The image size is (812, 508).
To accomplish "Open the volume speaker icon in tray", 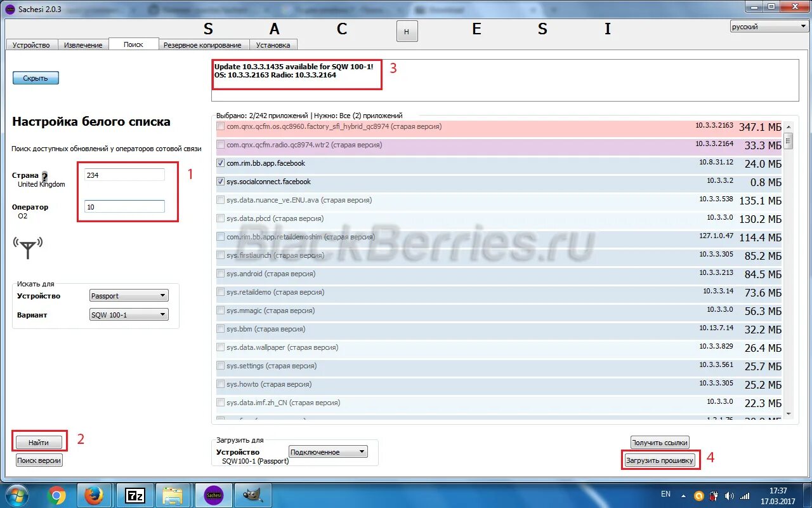I will (730, 495).
